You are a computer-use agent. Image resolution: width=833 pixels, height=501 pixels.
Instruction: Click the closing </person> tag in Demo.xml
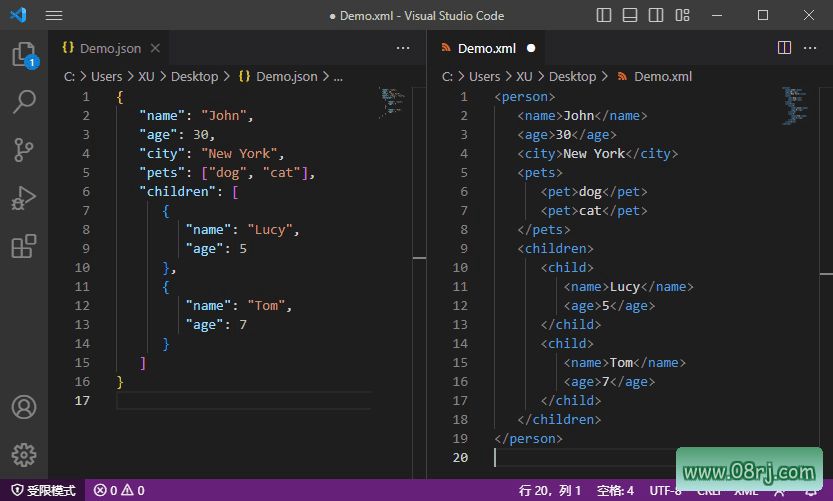click(x=529, y=439)
